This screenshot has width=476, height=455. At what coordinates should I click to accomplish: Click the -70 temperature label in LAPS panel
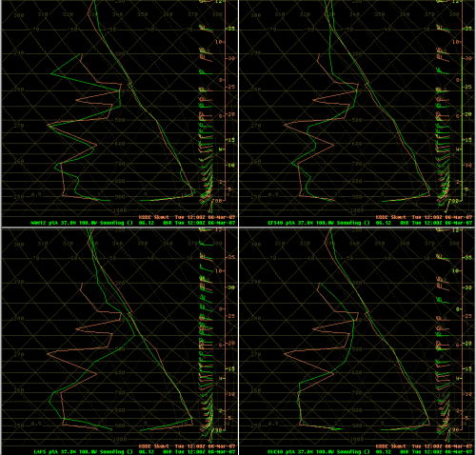click(35, 258)
